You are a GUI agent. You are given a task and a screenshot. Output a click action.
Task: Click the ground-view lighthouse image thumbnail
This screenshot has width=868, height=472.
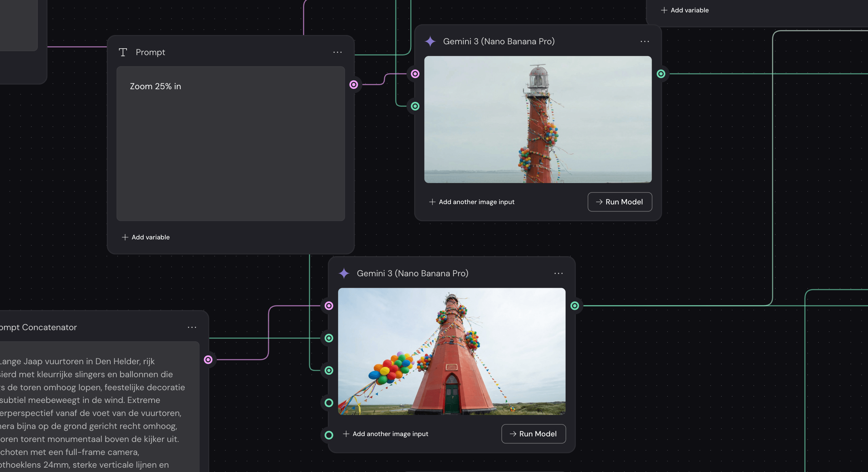point(452,351)
